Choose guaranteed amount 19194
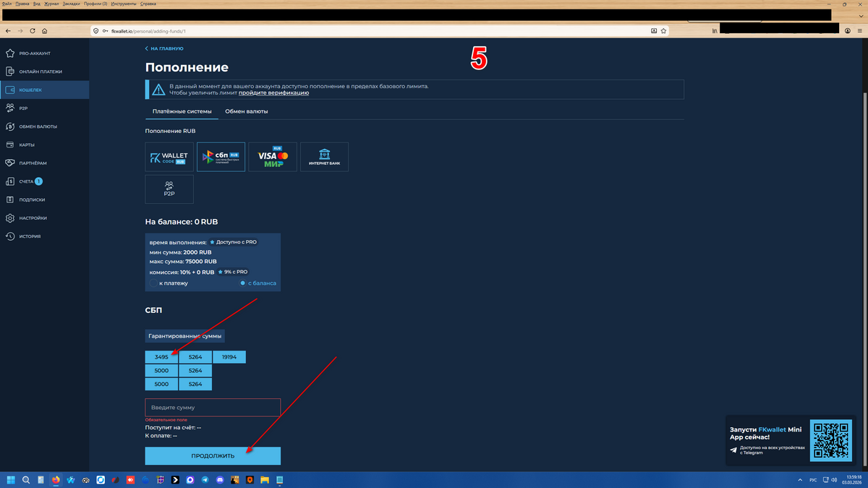The height and width of the screenshot is (488, 868). 229,357
